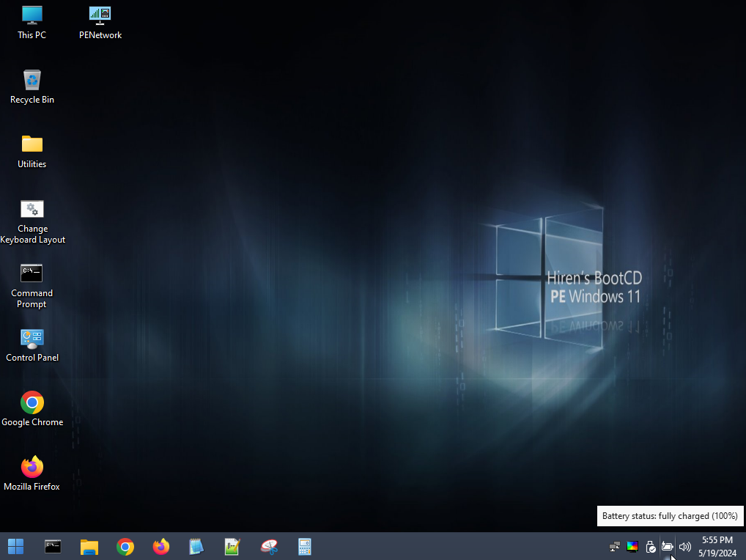Image resolution: width=746 pixels, height=560 pixels.
Task: Click the This PC text label
Action: point(32,34)
